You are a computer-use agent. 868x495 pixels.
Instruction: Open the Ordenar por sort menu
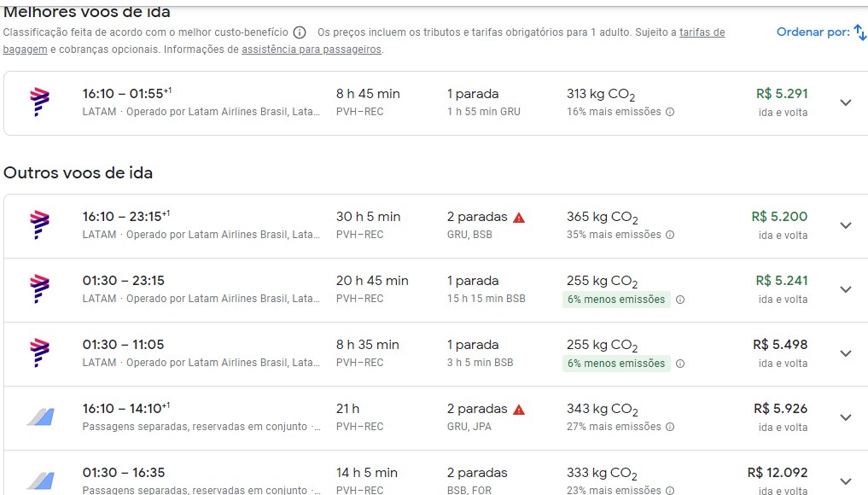820,32
